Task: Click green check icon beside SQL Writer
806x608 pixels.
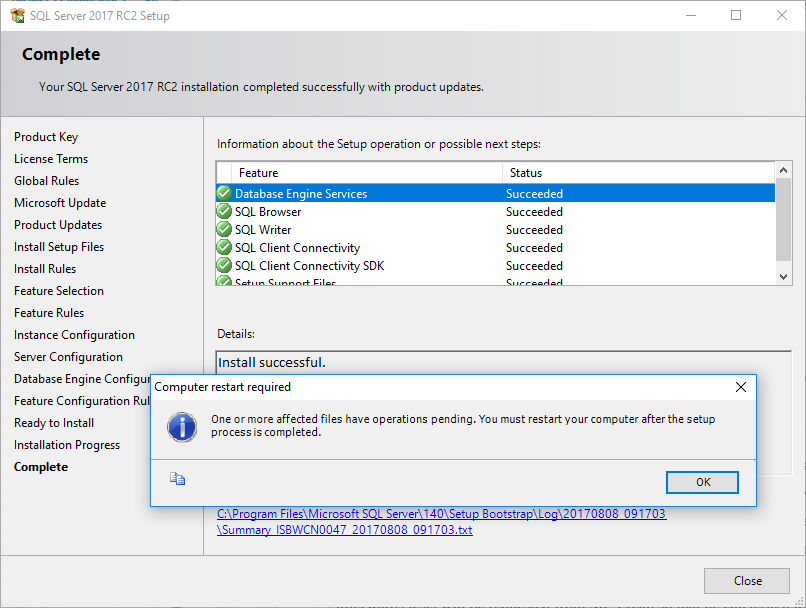Action: coord(224,229)
